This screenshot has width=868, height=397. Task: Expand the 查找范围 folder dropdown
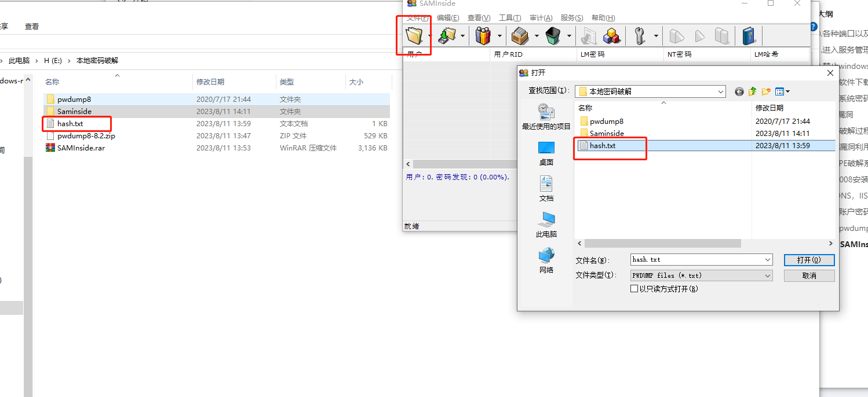coord(720,91)
